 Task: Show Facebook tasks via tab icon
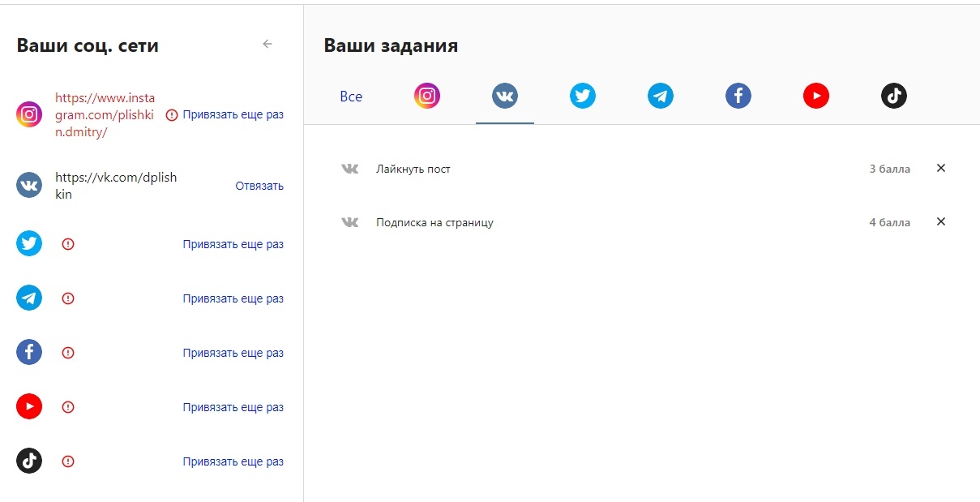click(738, 97)
